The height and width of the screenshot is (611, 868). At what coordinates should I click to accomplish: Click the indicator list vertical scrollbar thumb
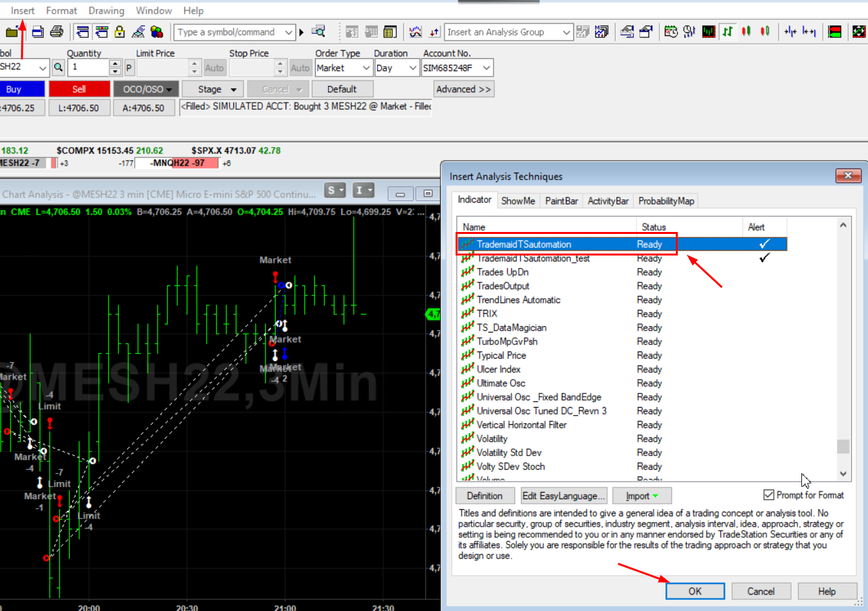843,446
